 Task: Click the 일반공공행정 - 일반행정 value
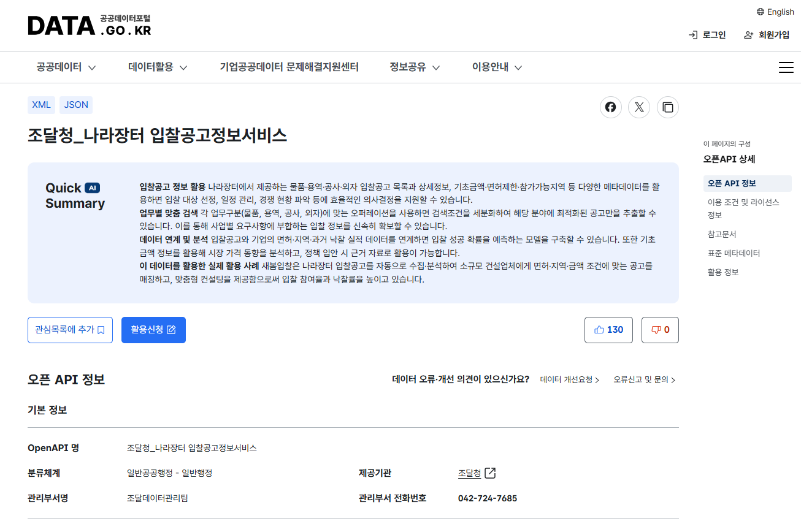click(169, 473)
